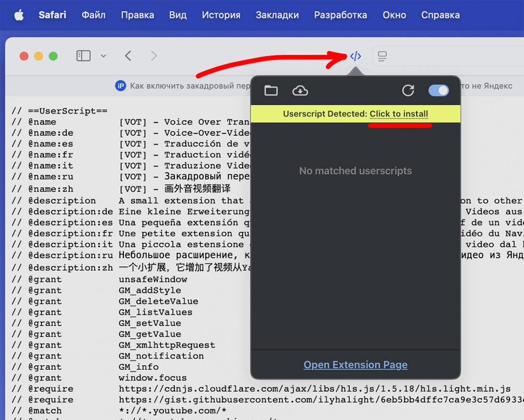
Task: Open the История menu
Action: point(221,15)
